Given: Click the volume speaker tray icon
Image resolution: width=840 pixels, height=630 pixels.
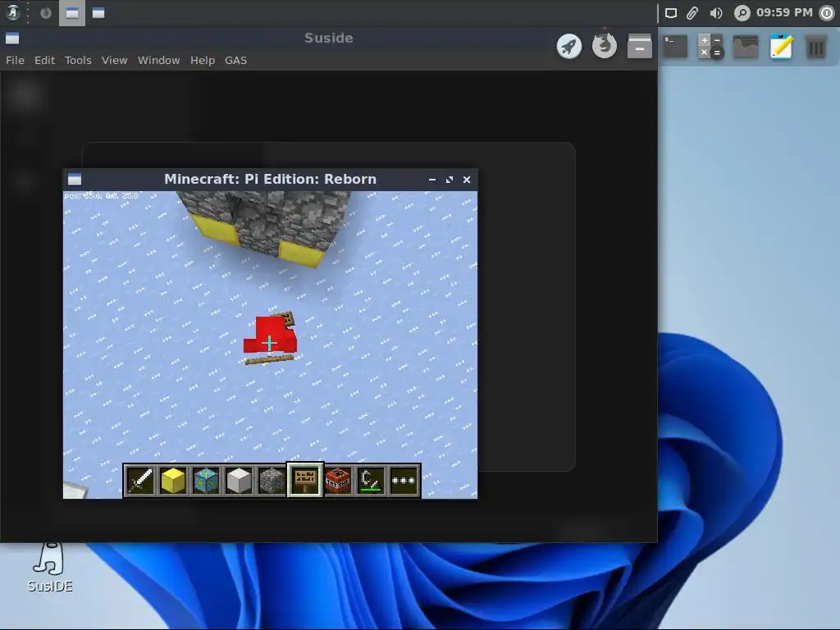Looking at the screenshot, I should tap(715, 13).
